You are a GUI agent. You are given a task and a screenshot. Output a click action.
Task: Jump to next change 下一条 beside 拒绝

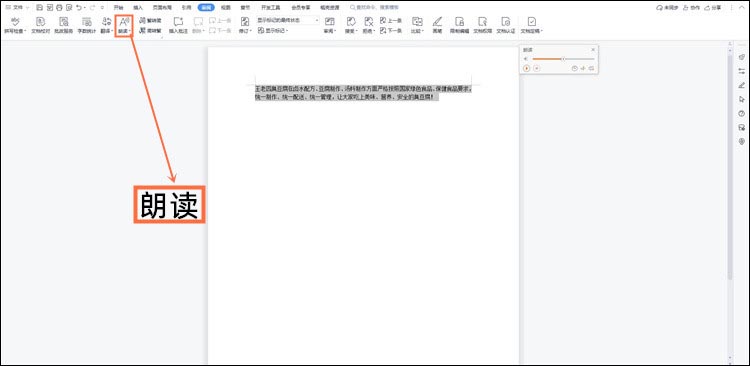click(391, 31)
